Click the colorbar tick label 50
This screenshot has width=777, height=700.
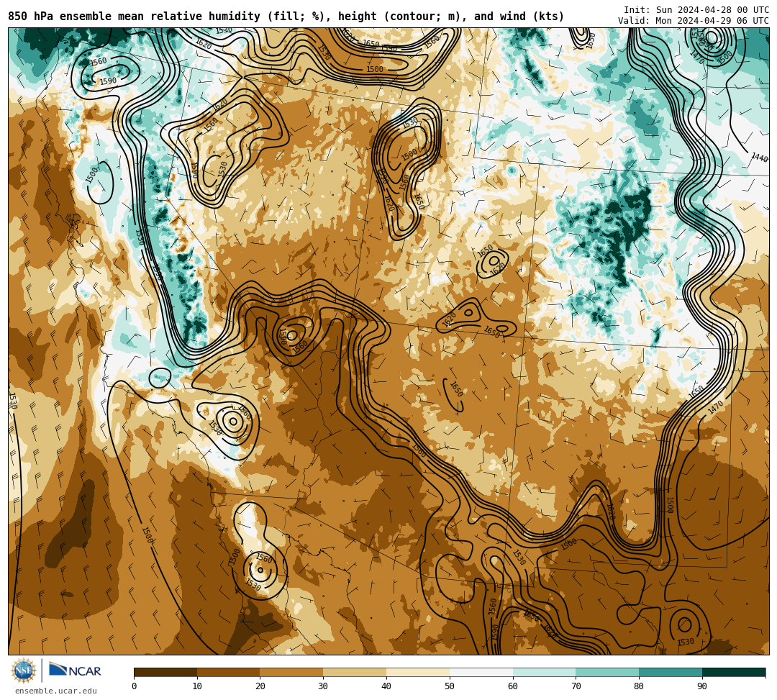450,686
